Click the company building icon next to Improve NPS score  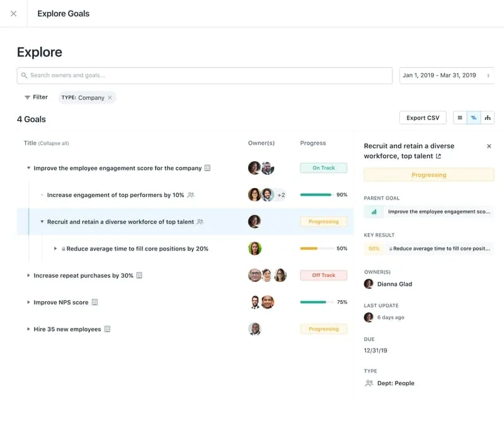[x=95, y=302]
